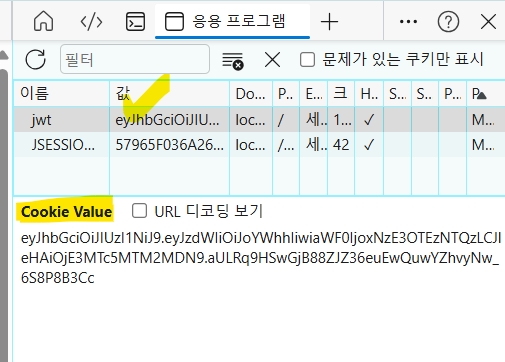Enable 문제가 있는 쿠키만 표시 checkbox
The width and height of the screenshot is (505, 362).
pos(307,60)
